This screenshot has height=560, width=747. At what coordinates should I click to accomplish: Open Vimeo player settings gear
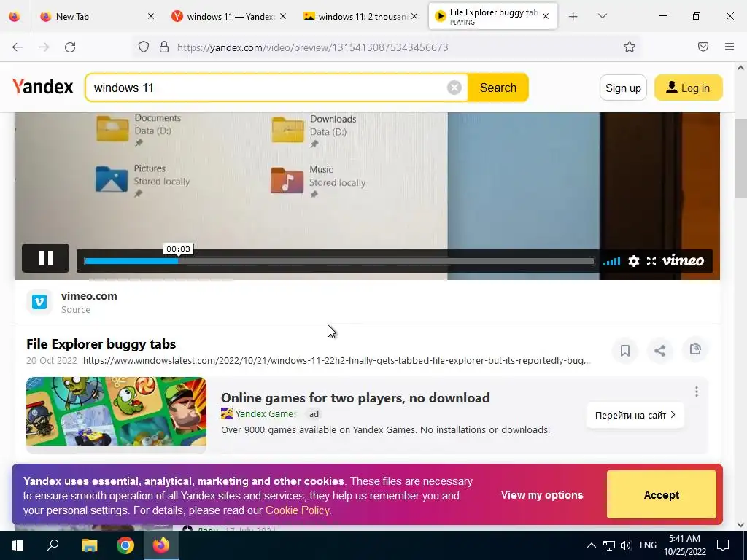point(634,261)
